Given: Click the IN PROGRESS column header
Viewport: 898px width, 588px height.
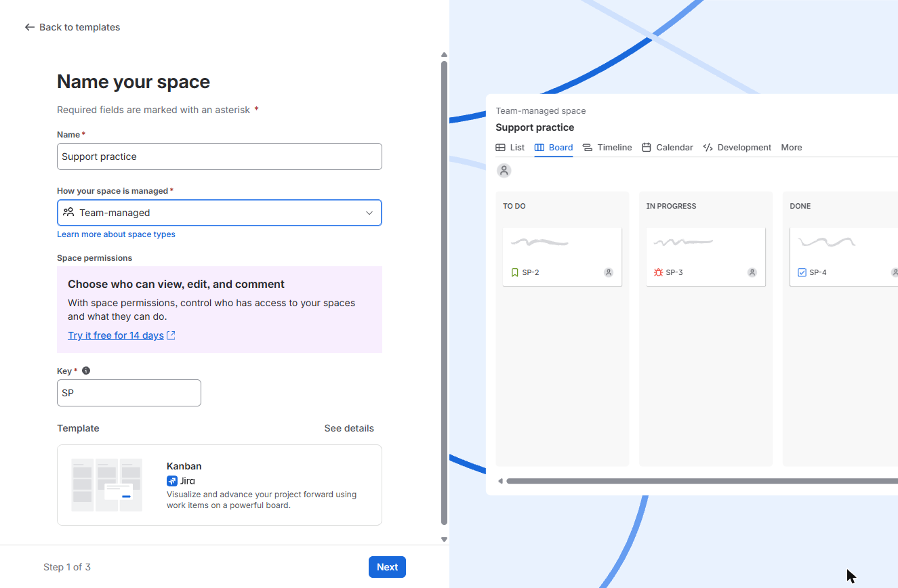Looking at the screenshot, I should (671, 206).
